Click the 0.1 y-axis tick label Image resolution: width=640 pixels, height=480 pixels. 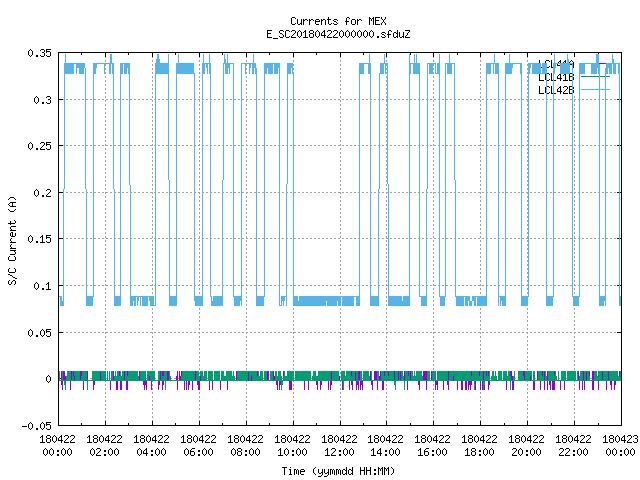click(x=42, y=286)
